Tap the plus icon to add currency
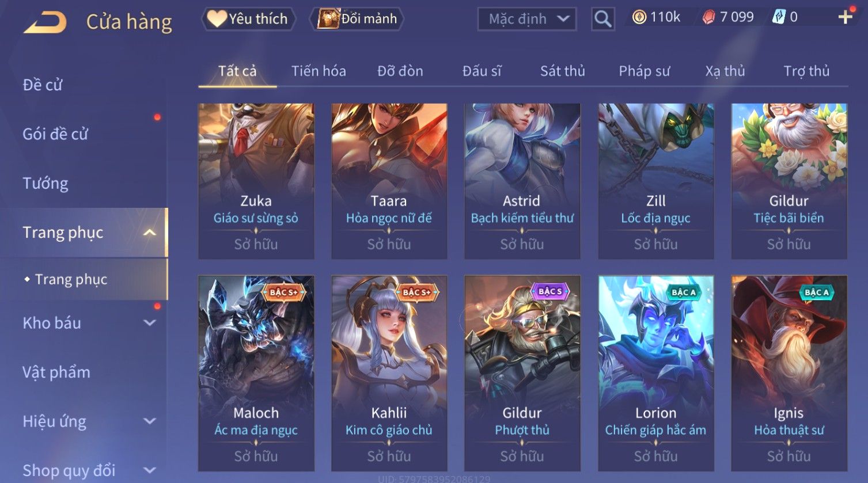 (845, 17)
